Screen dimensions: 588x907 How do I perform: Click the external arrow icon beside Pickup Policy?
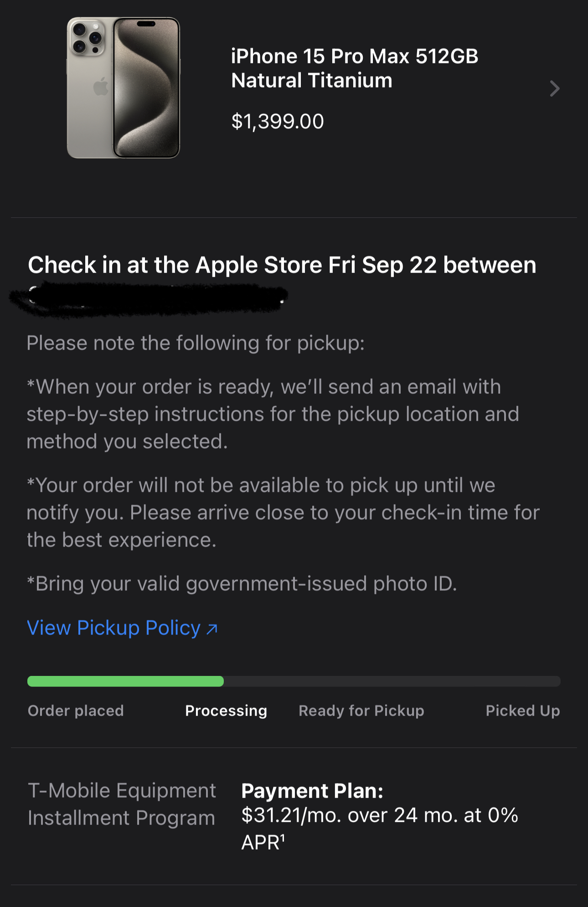pos(212,629)
